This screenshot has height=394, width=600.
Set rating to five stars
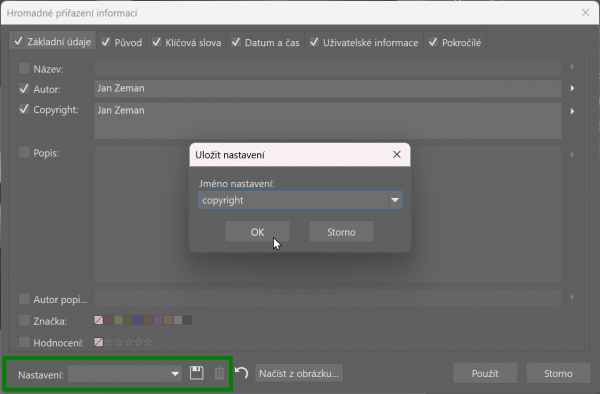click(148, 342)
